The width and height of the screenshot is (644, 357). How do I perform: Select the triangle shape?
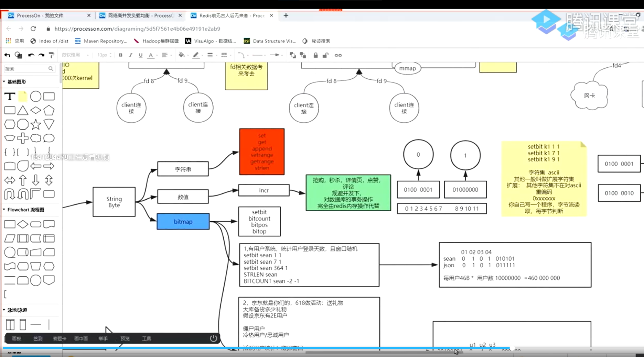(23, 111)
